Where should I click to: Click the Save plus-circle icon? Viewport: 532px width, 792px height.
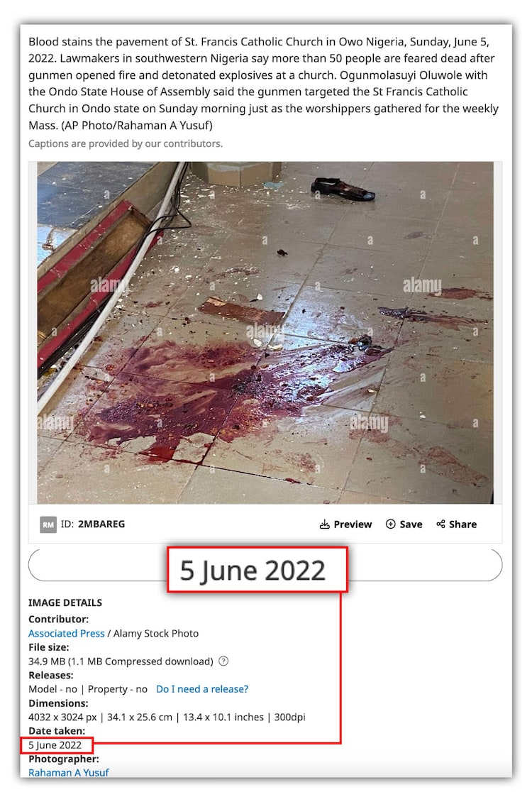[x=390, y=524]
